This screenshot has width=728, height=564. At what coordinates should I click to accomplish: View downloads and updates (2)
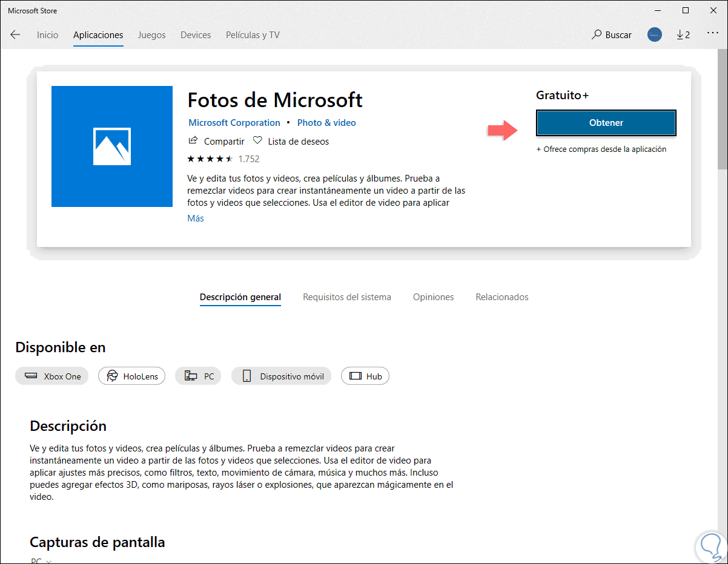(x=683, y=35)
